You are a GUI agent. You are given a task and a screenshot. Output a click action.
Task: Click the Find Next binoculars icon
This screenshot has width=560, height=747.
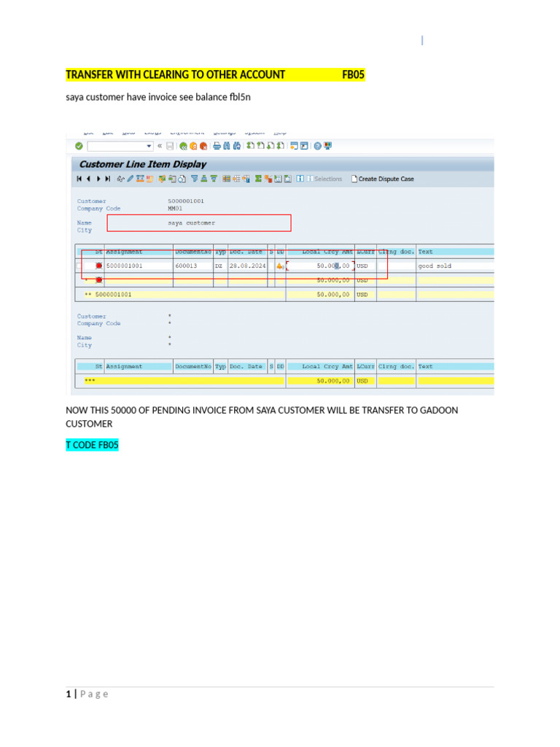(237, 146)
